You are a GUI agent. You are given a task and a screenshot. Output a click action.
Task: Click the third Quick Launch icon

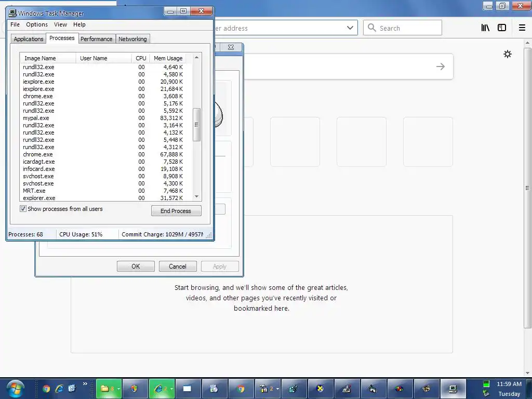[72, 389]
